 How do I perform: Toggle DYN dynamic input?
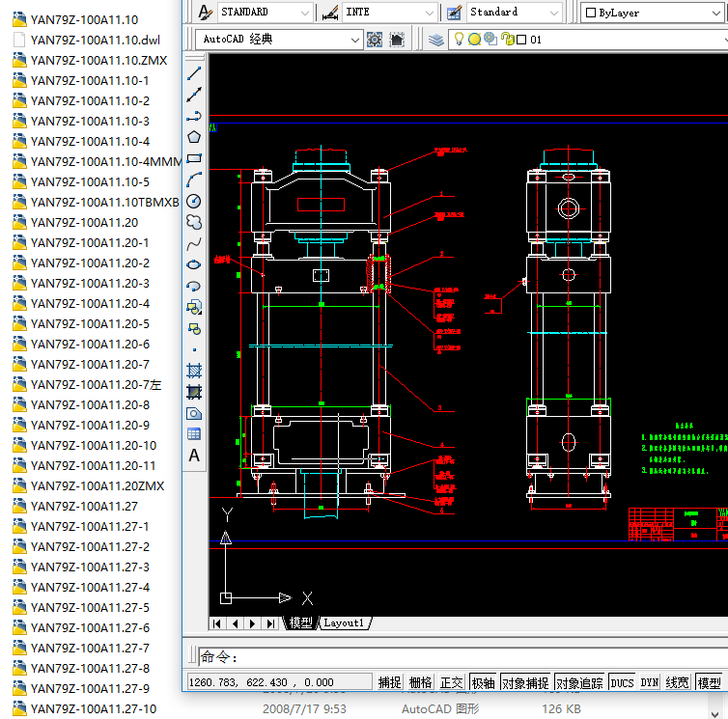(650, 682)
